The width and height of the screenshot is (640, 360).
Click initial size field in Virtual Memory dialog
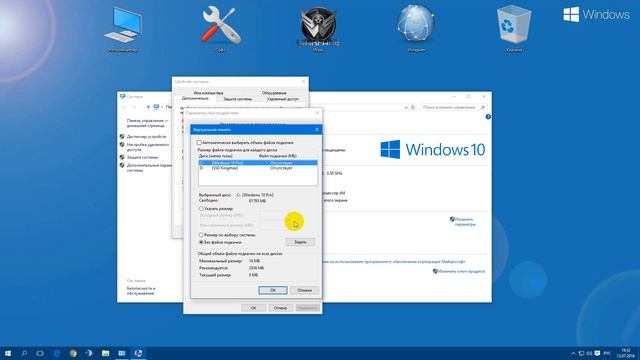pos(274,215)
